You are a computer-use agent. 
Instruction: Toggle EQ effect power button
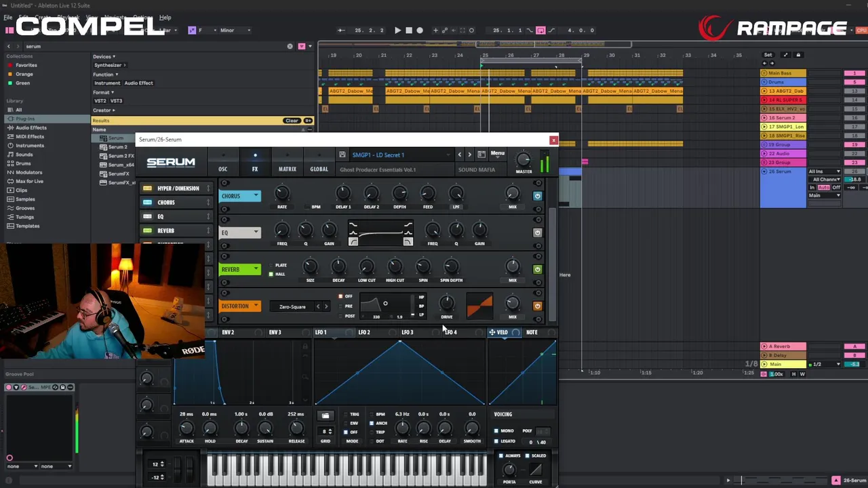[537, 232]
